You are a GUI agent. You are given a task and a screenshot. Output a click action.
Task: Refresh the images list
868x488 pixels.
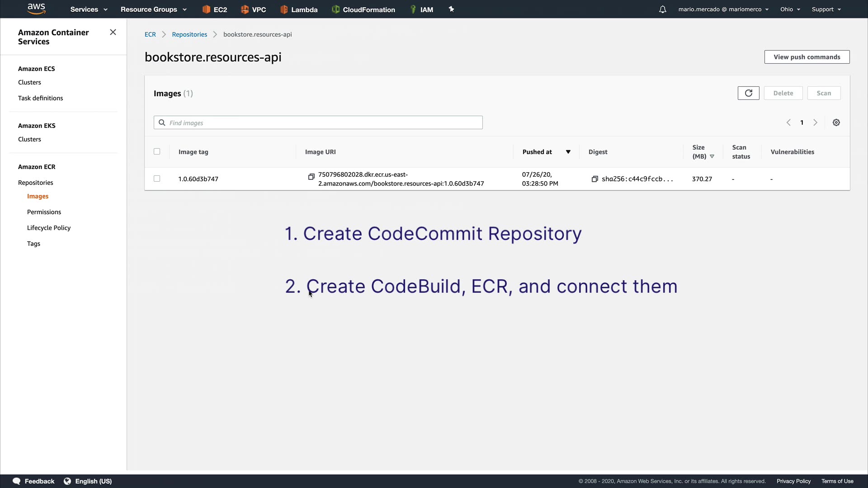point(748,93)
